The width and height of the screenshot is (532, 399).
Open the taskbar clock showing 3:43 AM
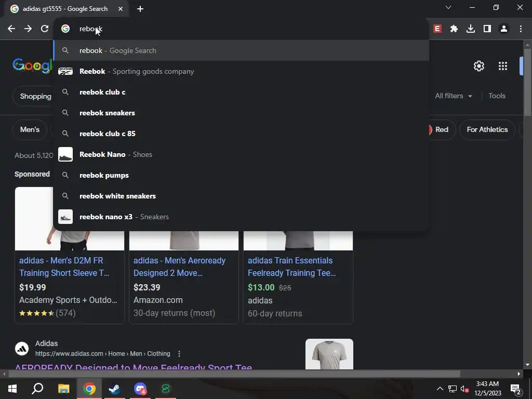pos(487,389)
